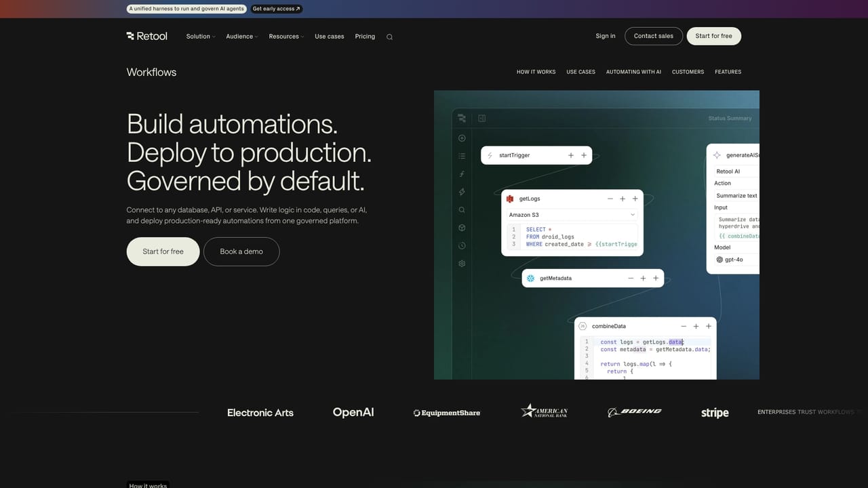The width and height of the screenshot is (868, 488).
Task: Click the JS icon on combineData block
Action: coord(583,326)
